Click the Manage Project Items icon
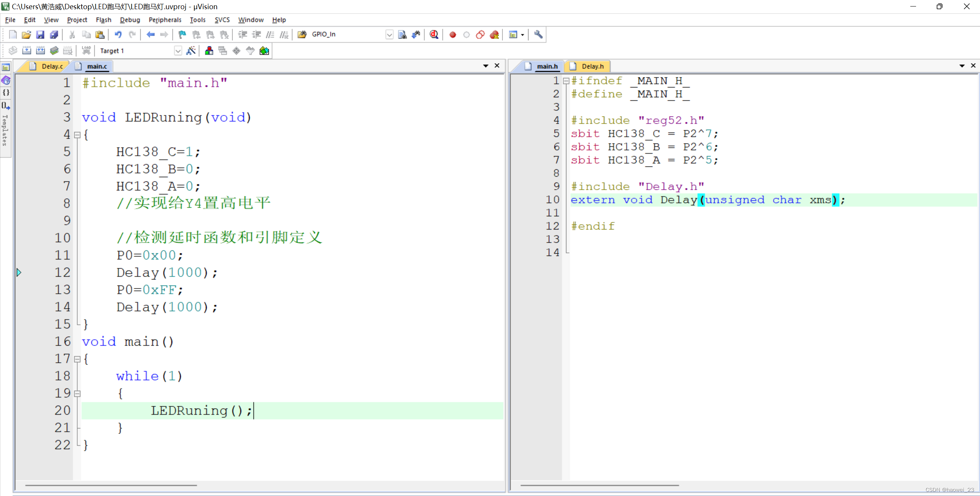 (x=209, y=51)
